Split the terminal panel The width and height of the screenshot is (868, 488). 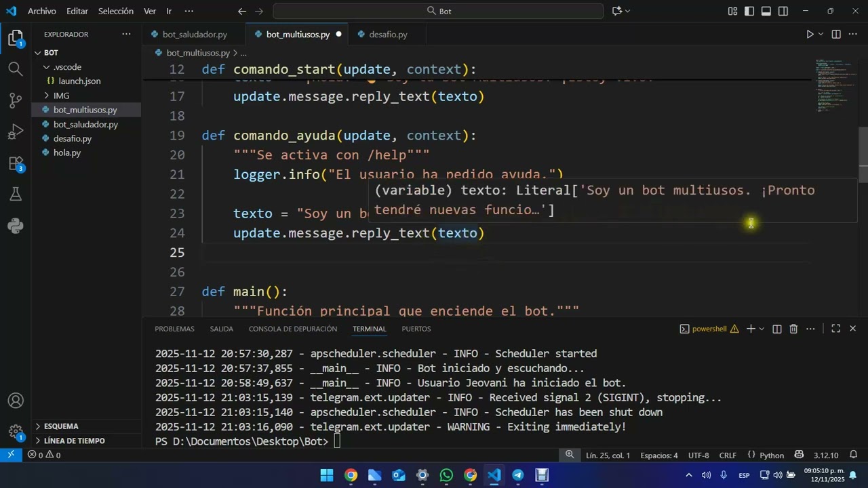[x=777, y=329]
